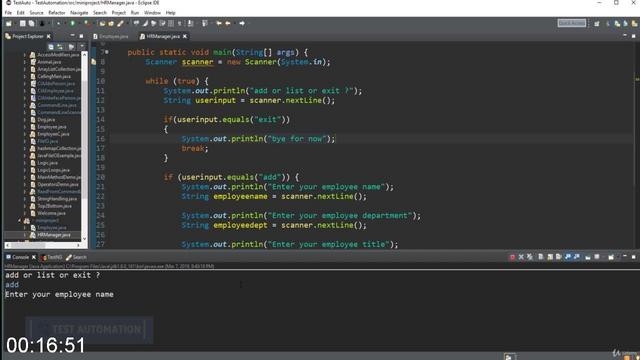Image resolution: width=640 pixels, height=360 pixels.
Task: Click the Quick Access search field
Action: [571, 23]
